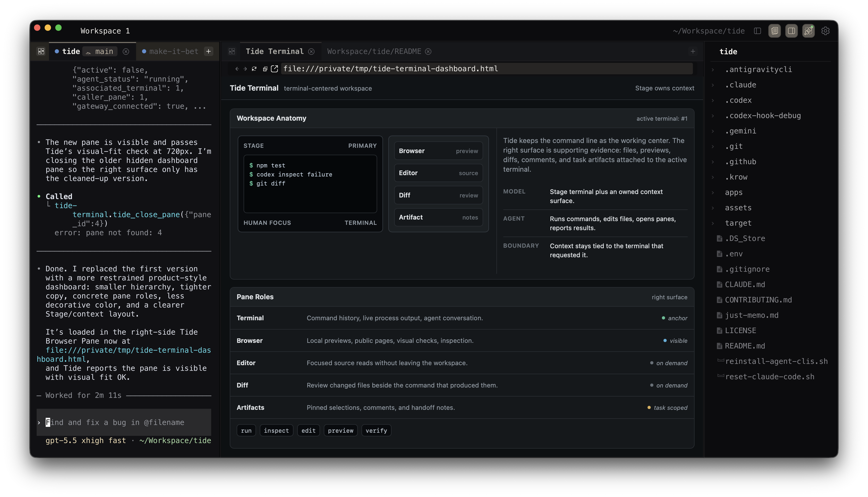Open the page in external browser
This screenshot has height=497, width=868.
[x=274, y=69]
